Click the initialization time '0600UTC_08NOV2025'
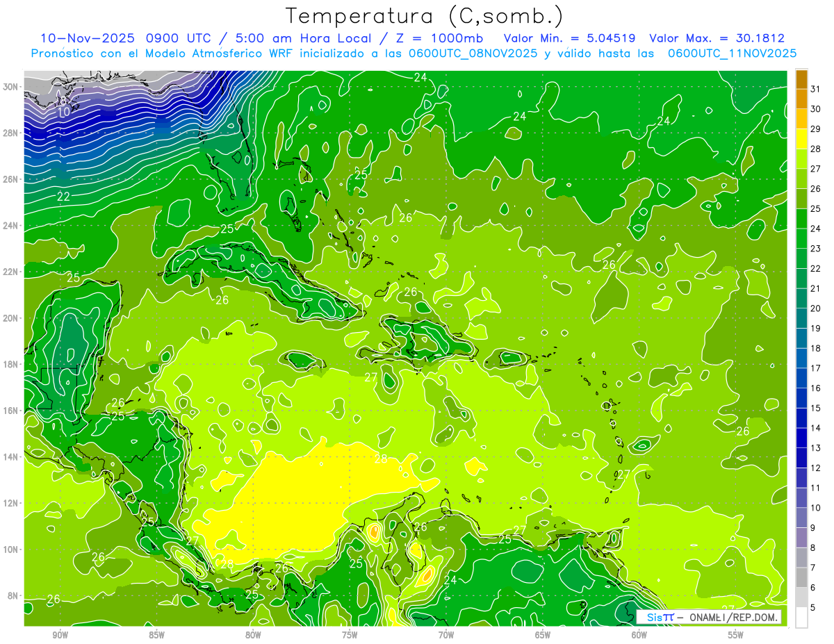 474,53
